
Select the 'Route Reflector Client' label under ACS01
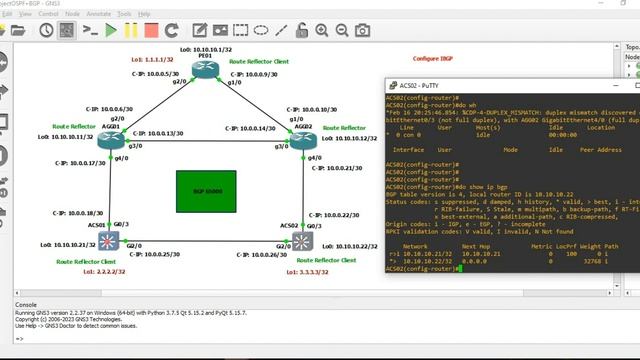pyautogui.click(x=86, y=262)
